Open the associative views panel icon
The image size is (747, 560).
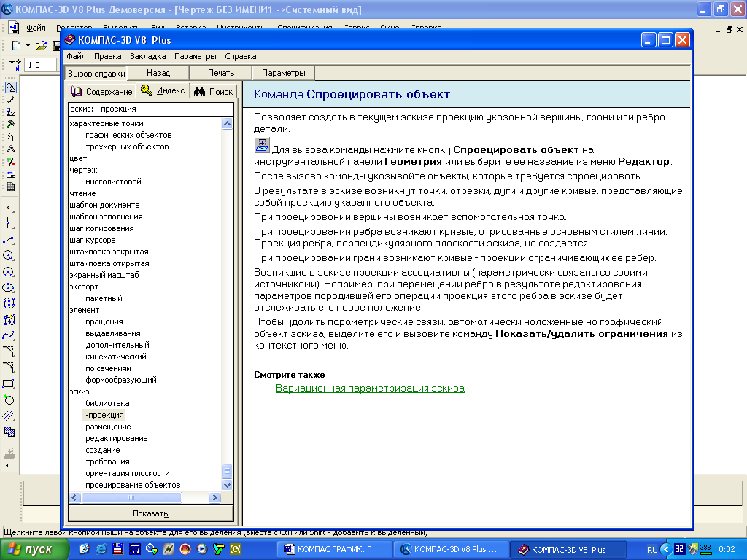pos(10,174)
